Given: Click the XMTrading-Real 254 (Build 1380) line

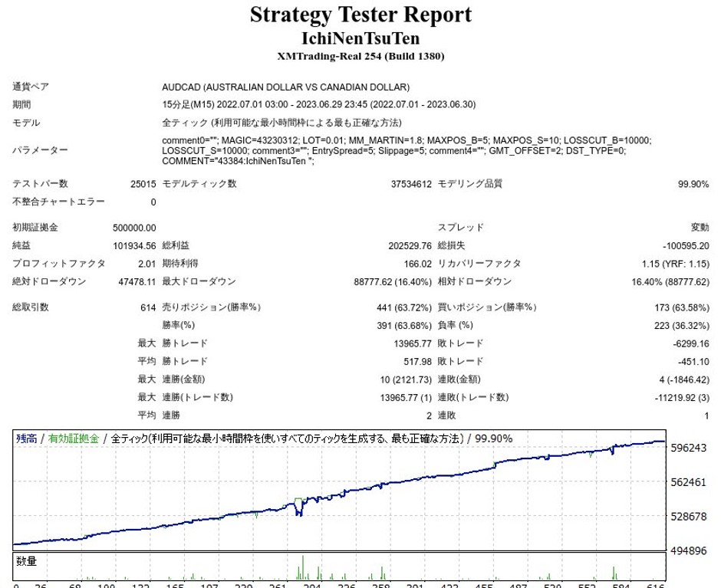Looking at the screenshot, I should (360, 57).
